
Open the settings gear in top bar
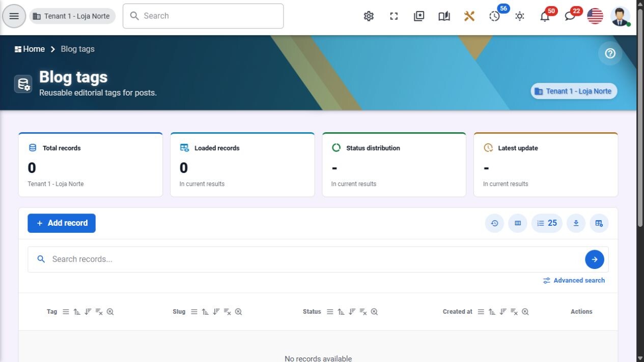[369, 16]
